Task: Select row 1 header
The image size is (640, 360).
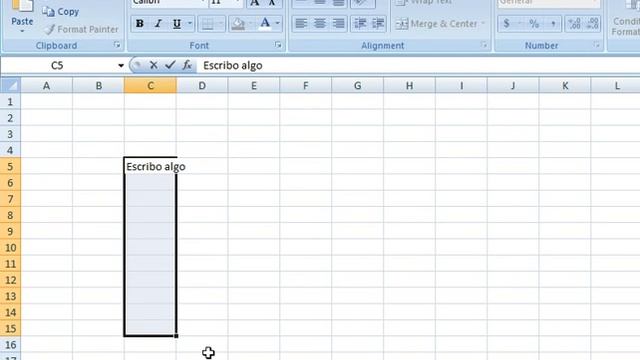Action: tap(10, 102)
